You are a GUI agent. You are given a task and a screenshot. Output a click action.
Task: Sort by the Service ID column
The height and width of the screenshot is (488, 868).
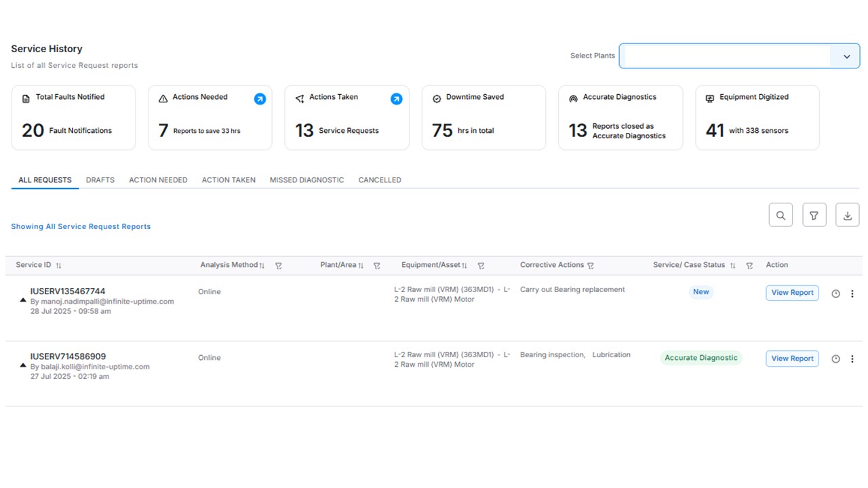58,266
